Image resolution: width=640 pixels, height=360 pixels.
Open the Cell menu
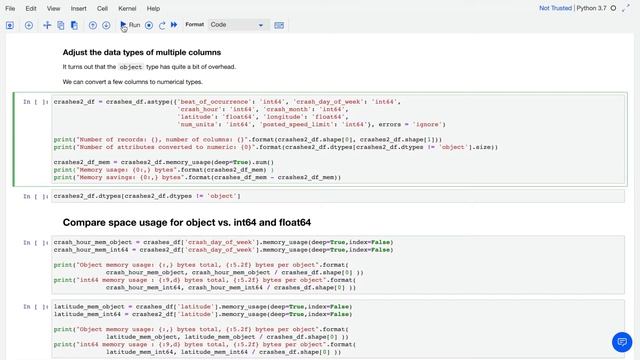click(x=102, y=9)
